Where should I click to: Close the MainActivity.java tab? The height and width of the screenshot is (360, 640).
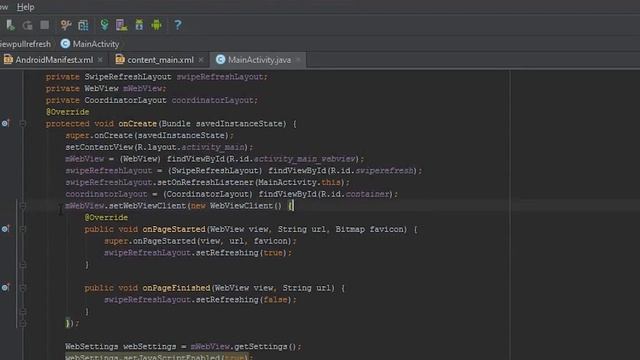tap(298, 60)
